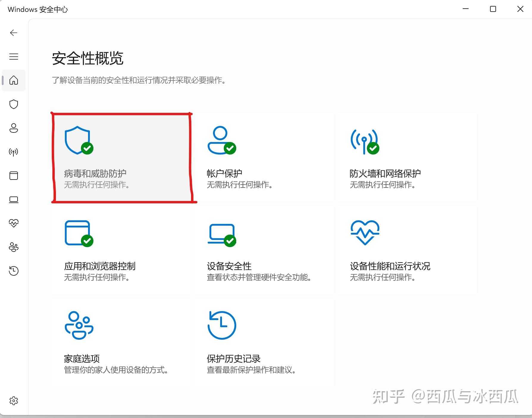
Task: Click the history clock icon on 保护历史记录 tile
Action: click(222, 325)
